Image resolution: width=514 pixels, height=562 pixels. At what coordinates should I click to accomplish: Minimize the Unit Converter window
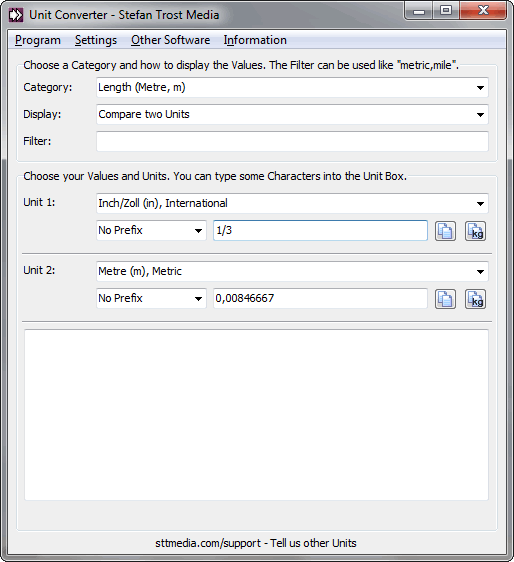tap(419, 11)
